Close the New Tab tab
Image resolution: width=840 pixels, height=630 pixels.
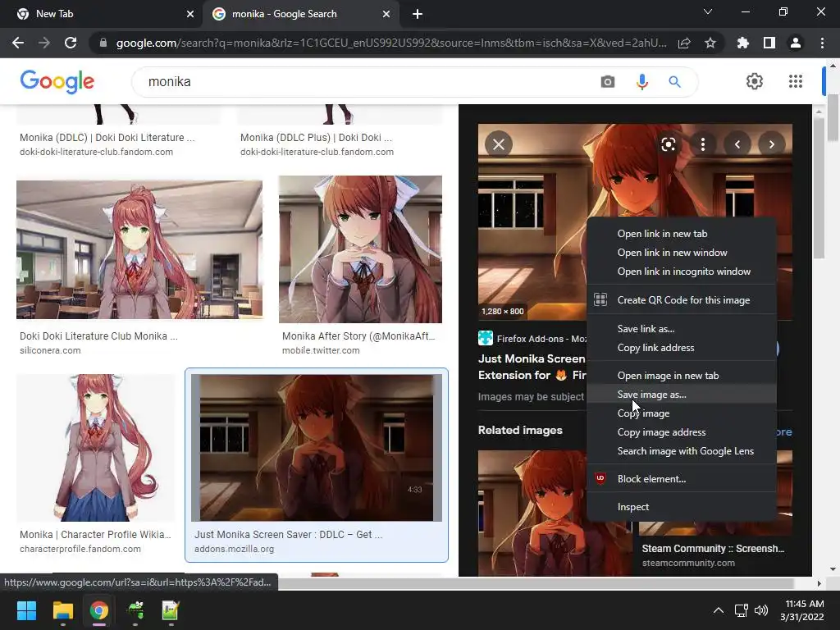[190, 14]
